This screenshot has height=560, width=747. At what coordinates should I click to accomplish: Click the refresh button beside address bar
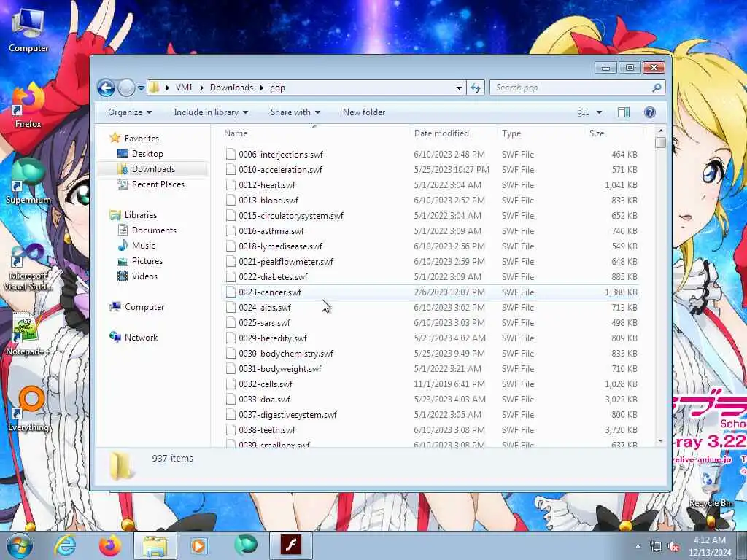click(x=476, y=87)
